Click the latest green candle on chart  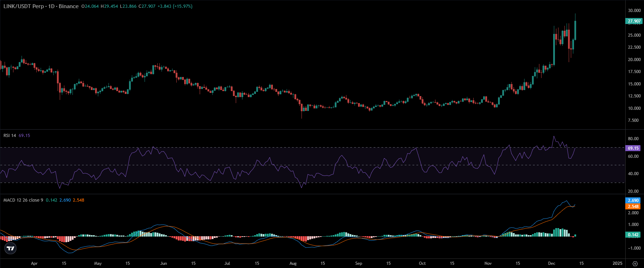575,30
